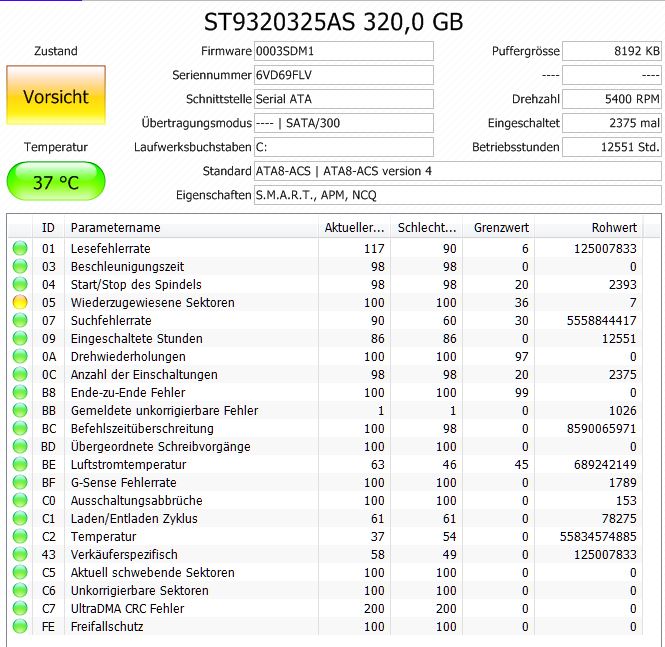
Task: Click the status icon of Eingeschaltete Stunden
Action: [x=20, y=338]
